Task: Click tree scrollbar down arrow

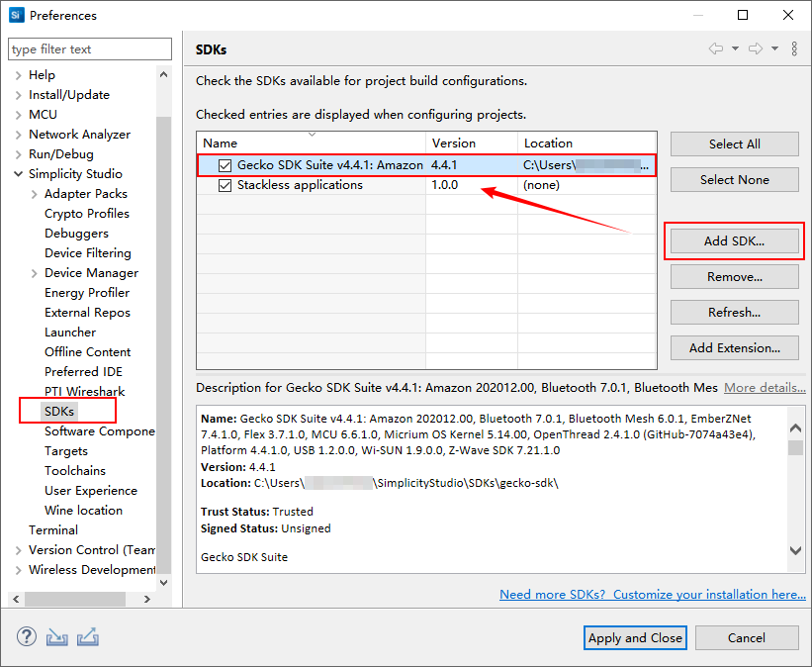Action: click(163, 583)
